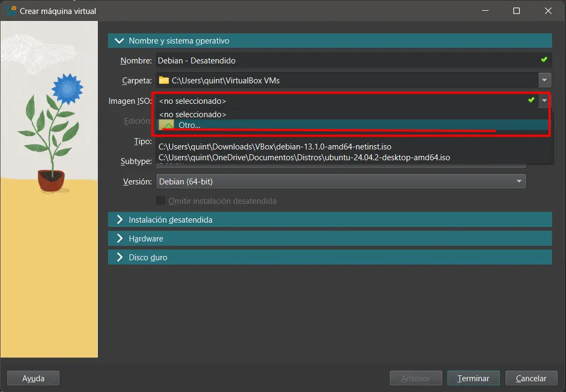Close the Imagen ISO dropdown arrow
566x392 pixels.
coord(545,101)
